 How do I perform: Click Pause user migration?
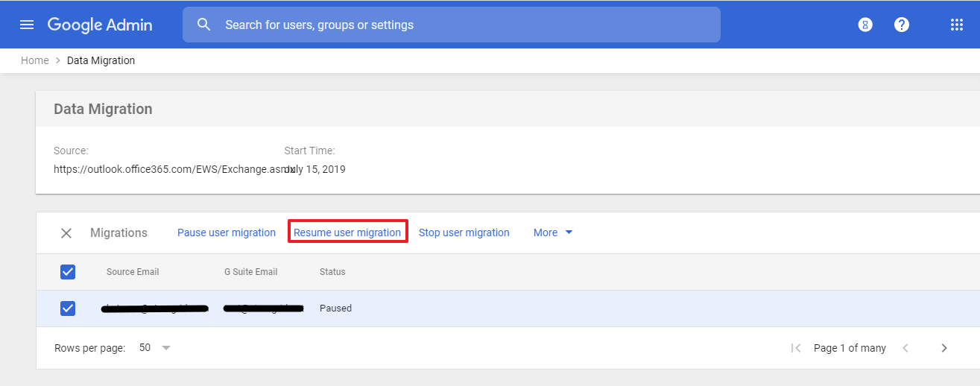227,232
